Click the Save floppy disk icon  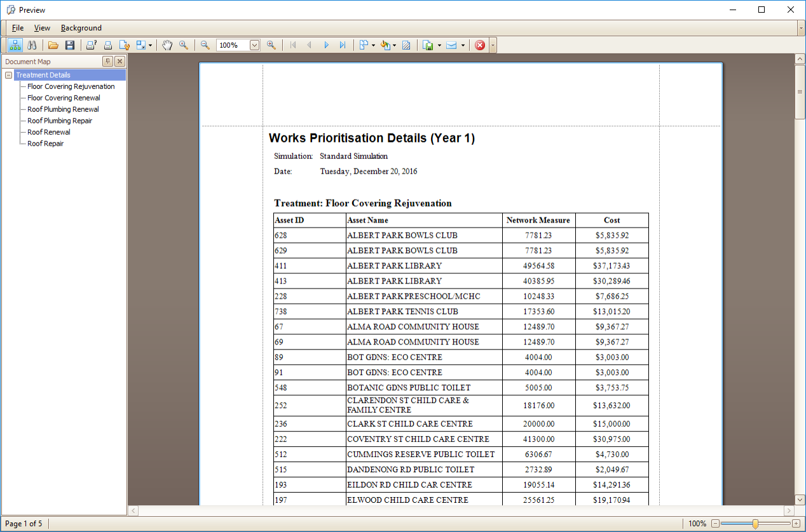[x=70, y=45]
